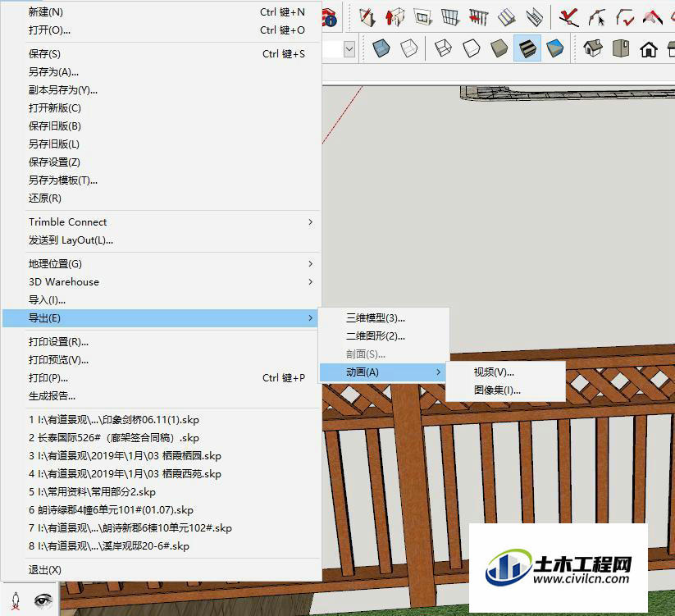Choose 退出(X) to quit
The height and width of the screenshot is (616, 675).
(162, 570)
